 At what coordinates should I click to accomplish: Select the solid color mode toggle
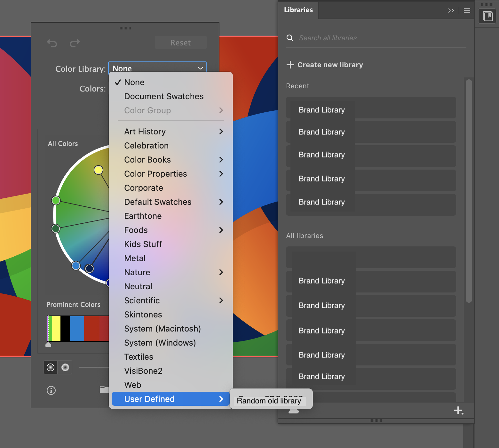(x=51, y=367)
